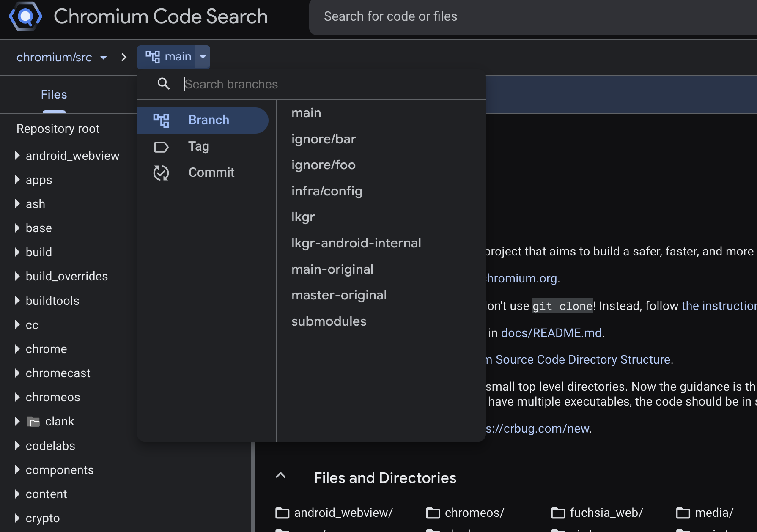Expand the components folder

17,469
